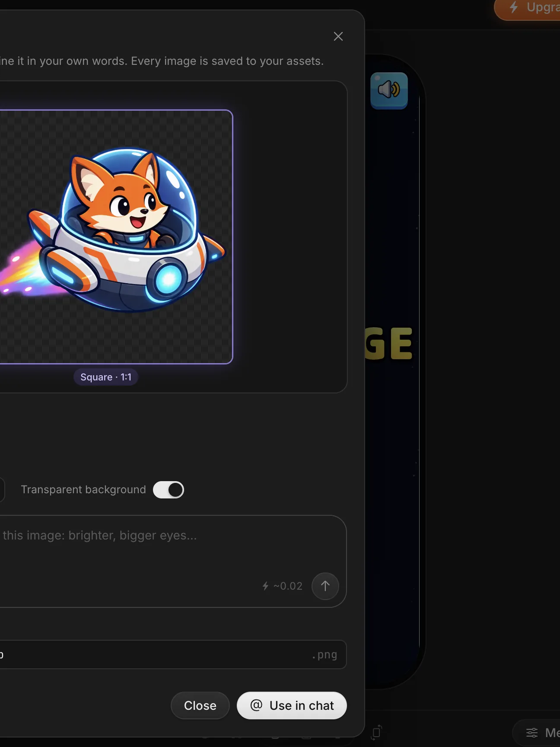This screenshot has width=560, height=747.
Task: Click the Square · 1:1 aspect ratio badge
Action: pos(106,377)
